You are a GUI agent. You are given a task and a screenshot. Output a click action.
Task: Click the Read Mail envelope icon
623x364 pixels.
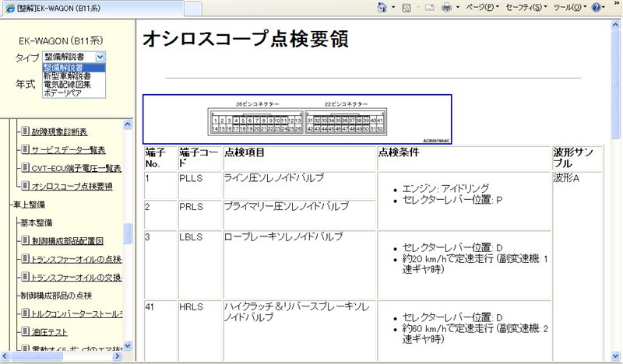coord(430,7)
